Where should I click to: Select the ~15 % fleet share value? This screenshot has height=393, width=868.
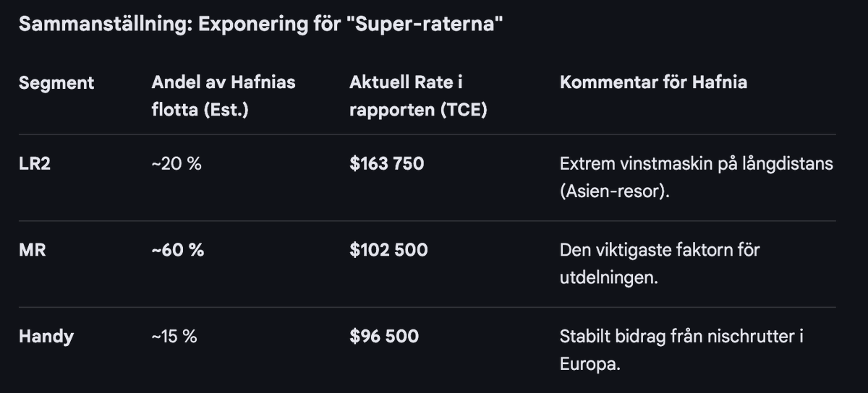coord(174,337)
